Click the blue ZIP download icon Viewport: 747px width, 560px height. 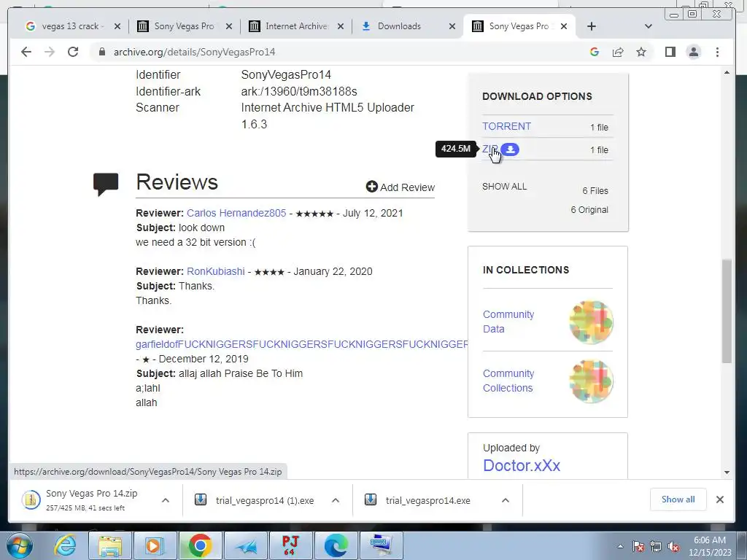(x=510, y=149)
